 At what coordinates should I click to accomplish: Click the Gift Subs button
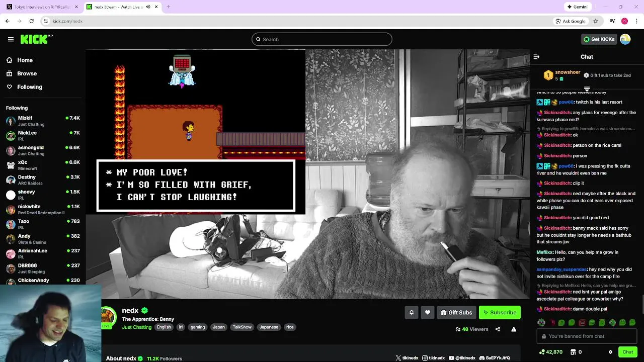pos(456,312)
